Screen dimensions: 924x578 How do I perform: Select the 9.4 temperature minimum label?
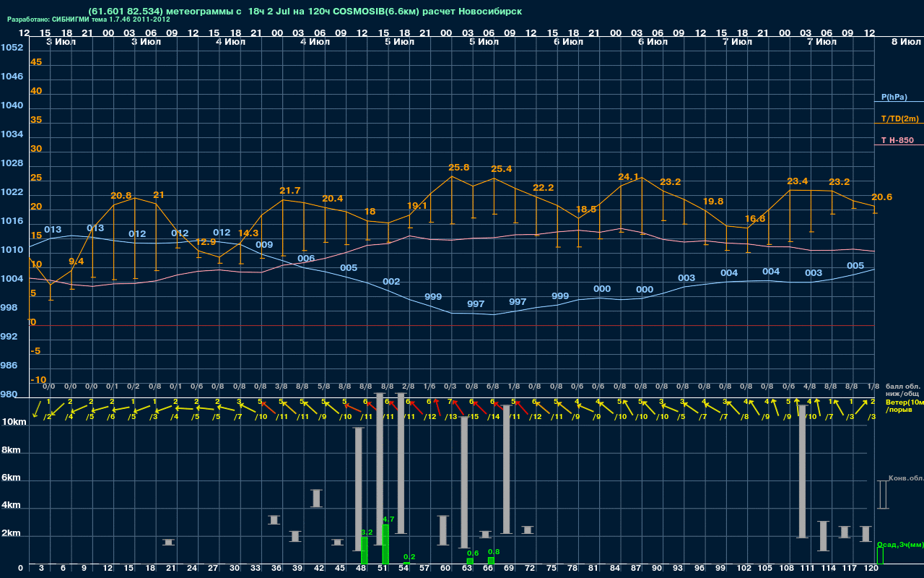[x=76, y=262]
